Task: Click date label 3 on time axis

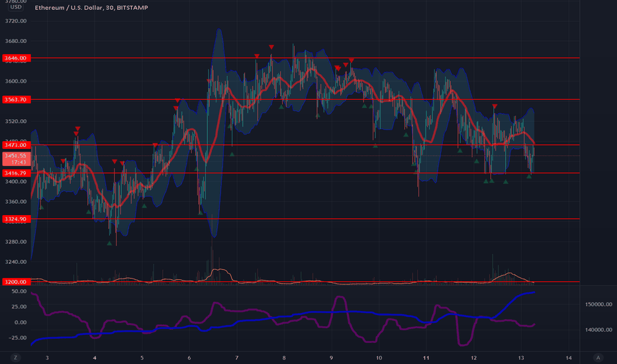Action: [47, 357]
